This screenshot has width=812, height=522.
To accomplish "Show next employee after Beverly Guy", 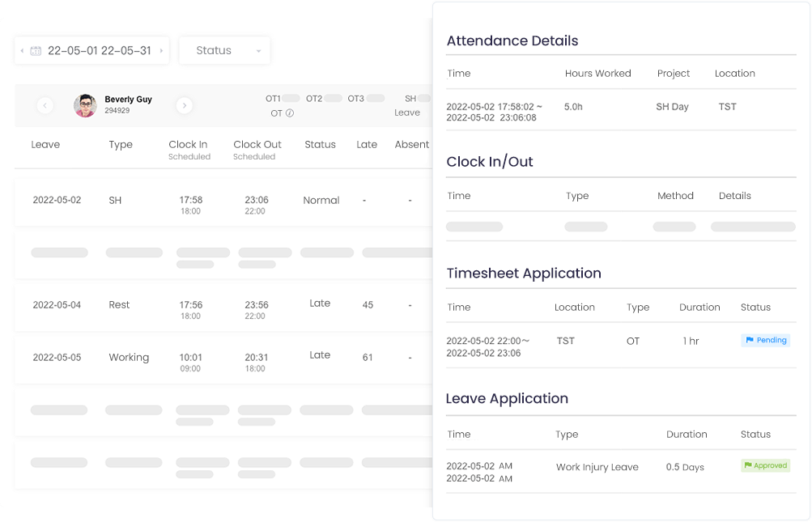I will tap(185, 106).
